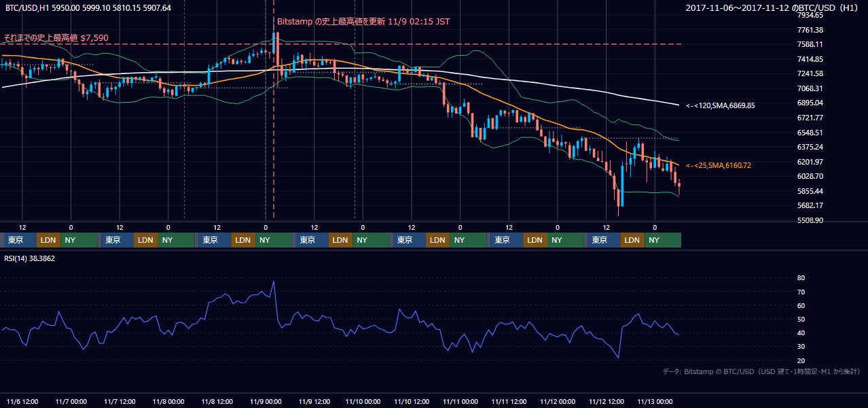Select the 11/12 00:00 date label
Viewport: 868px width, 408px height.
(558, 401)
